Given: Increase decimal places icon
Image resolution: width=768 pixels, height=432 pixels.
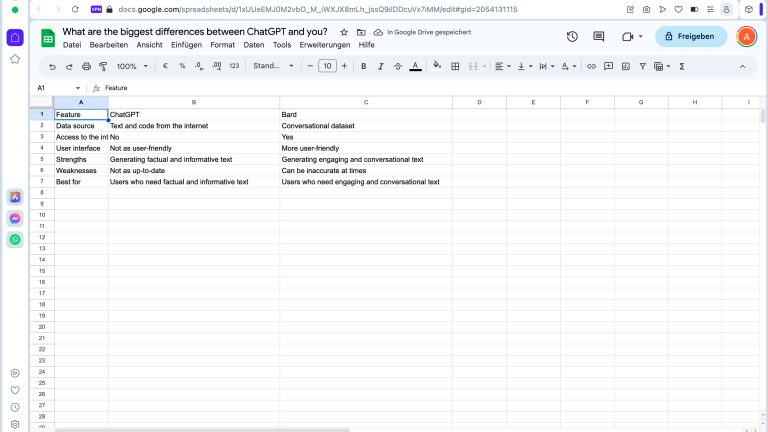Looking at the screenshot, I should [x=216, y=66].
